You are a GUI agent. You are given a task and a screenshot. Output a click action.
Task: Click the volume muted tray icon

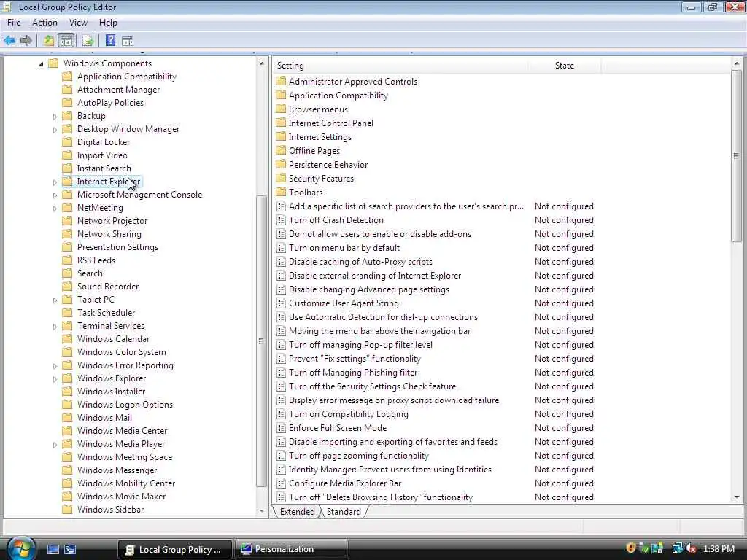pos(692,548)
